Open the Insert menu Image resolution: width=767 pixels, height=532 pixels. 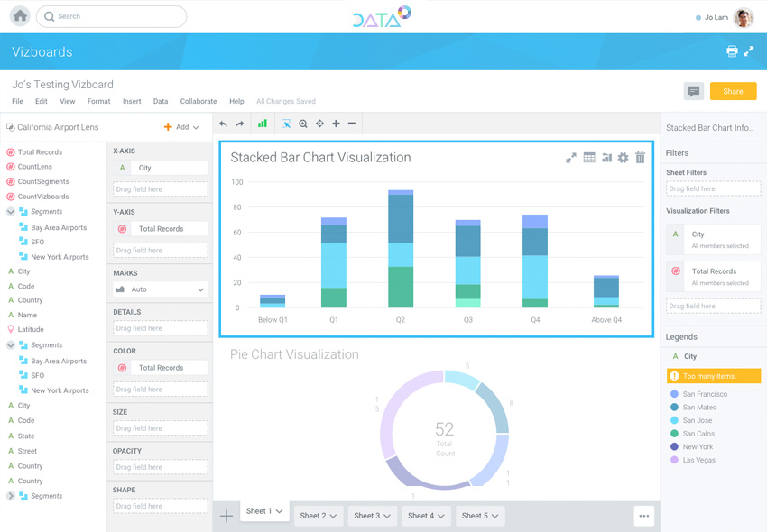point(132,102)
